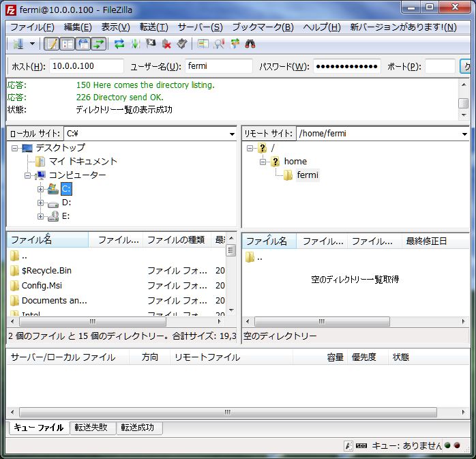Screen dimensions: 476x459
Task: Switch to 転送失敗 tab
Action: pyautogui.click(x=91, y=428)
